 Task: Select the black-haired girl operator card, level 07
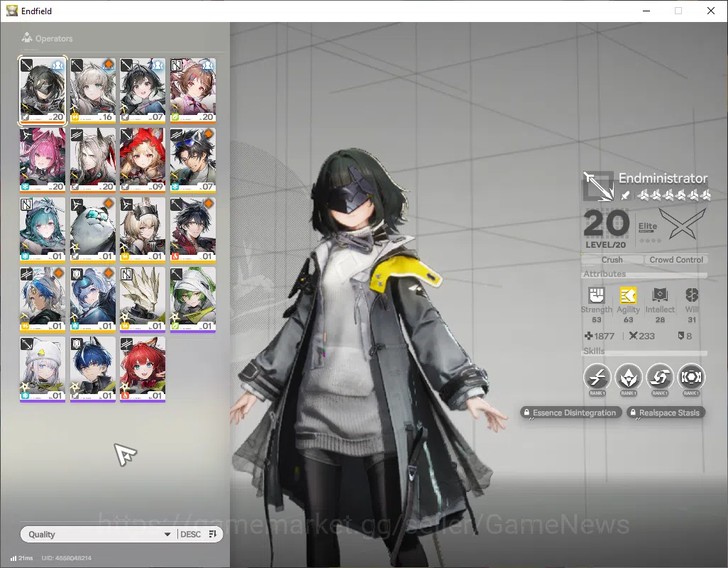[x=143, y=91]
